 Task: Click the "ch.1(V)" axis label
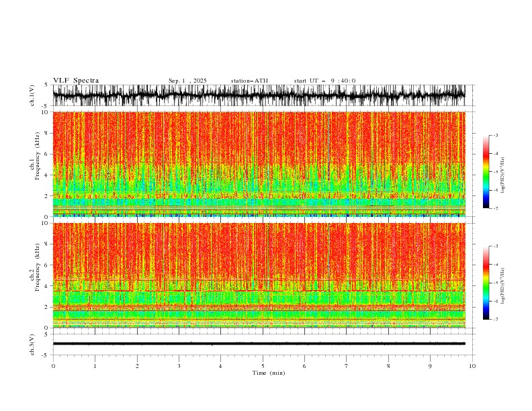pyautogui.click(x=32, y=95)
